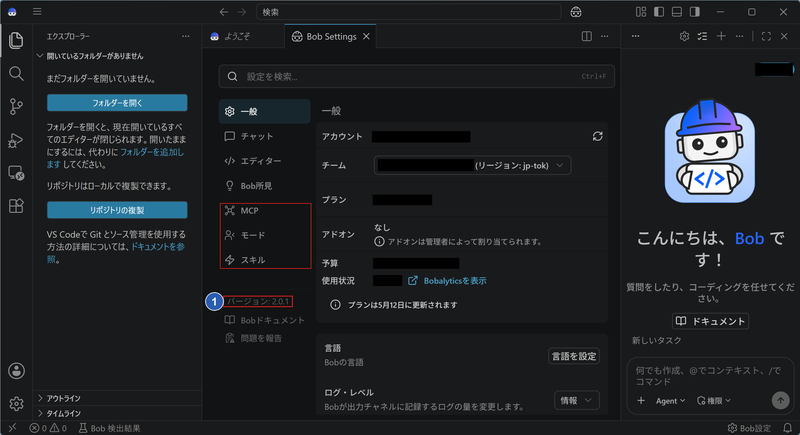
Task: Open the ログ・レベル 情報 dropdown
Action: (577, 400)
